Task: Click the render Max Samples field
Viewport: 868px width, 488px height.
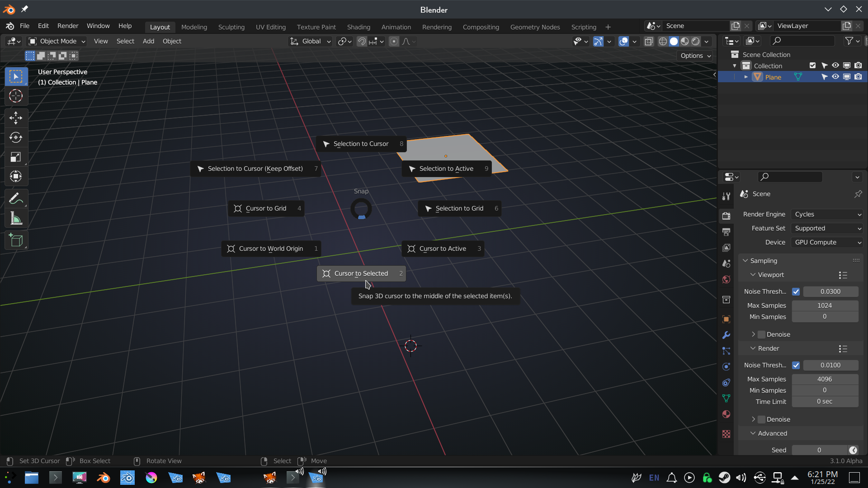Action: click(825, 379)
